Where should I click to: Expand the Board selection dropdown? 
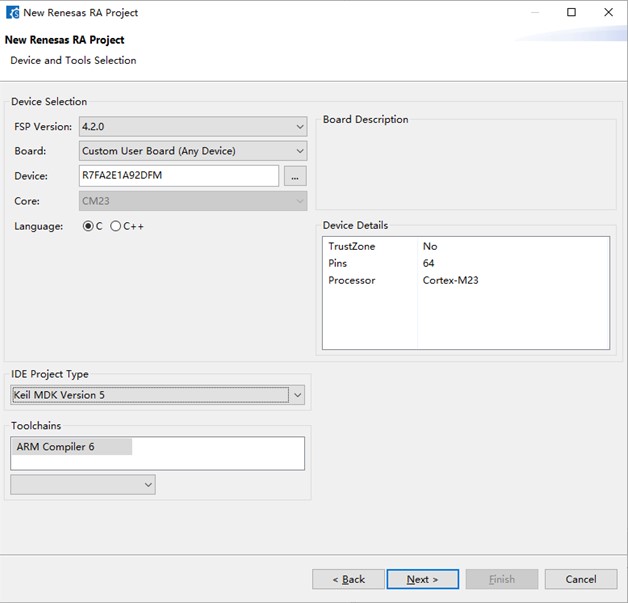click(192, 151)
